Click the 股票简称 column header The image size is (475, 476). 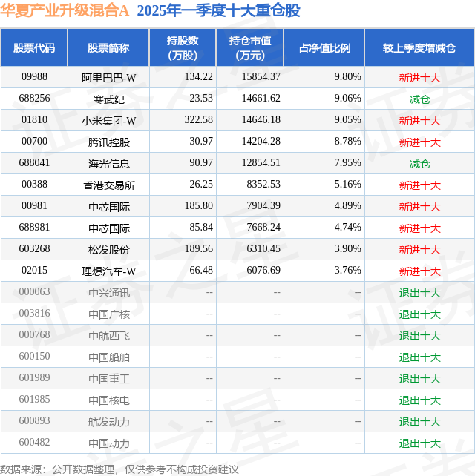108,47
